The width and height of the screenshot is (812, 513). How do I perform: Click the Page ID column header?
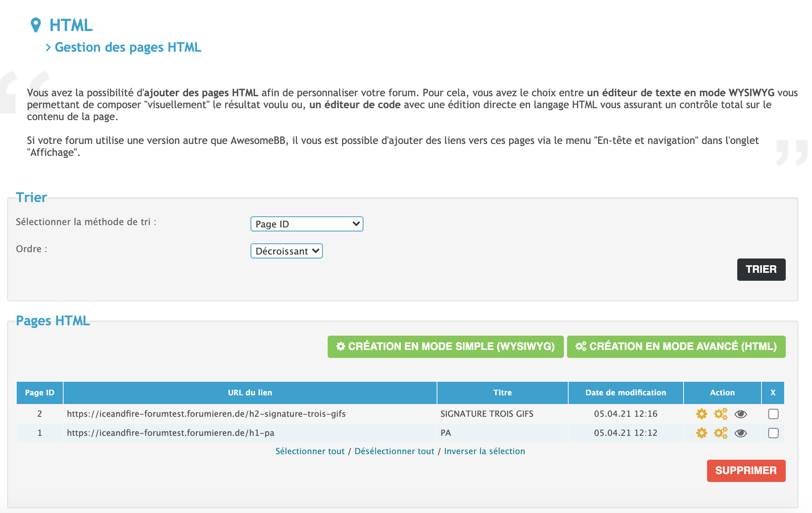[x=40, y=393]
